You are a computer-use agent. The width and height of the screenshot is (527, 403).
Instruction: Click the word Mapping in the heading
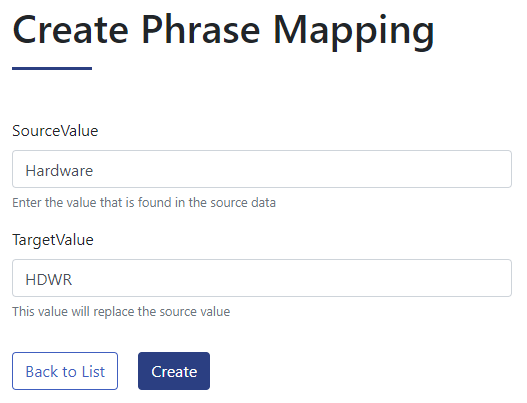click(354, 32)
